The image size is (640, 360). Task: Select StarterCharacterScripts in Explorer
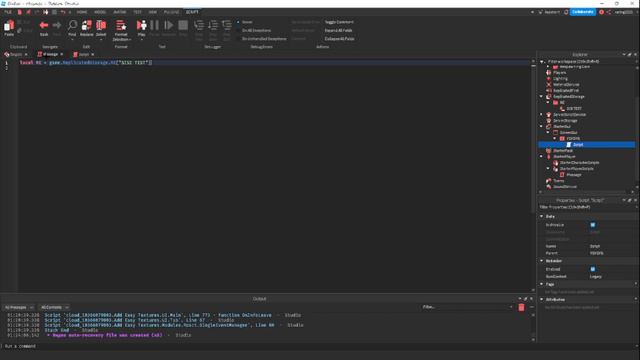(x=579, y=162)
